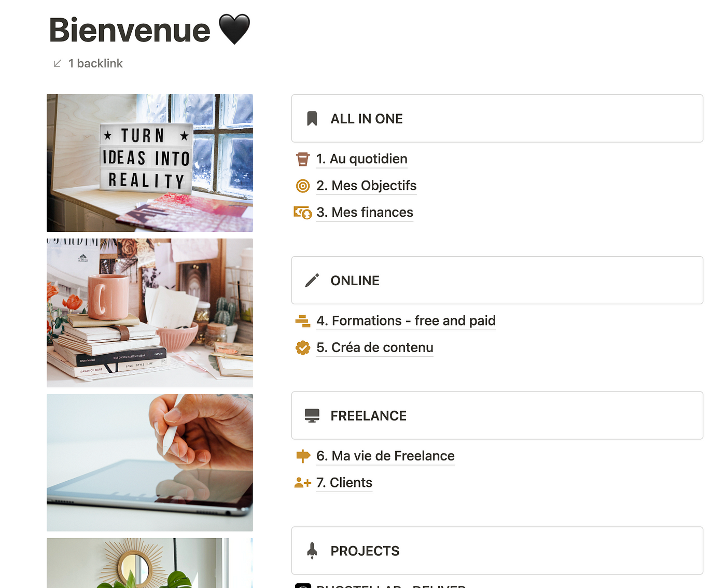The image size is (726, 588).
Task: Click the bookmark icon in ALL IN ONE callout
Action: [x=312, y=119]
